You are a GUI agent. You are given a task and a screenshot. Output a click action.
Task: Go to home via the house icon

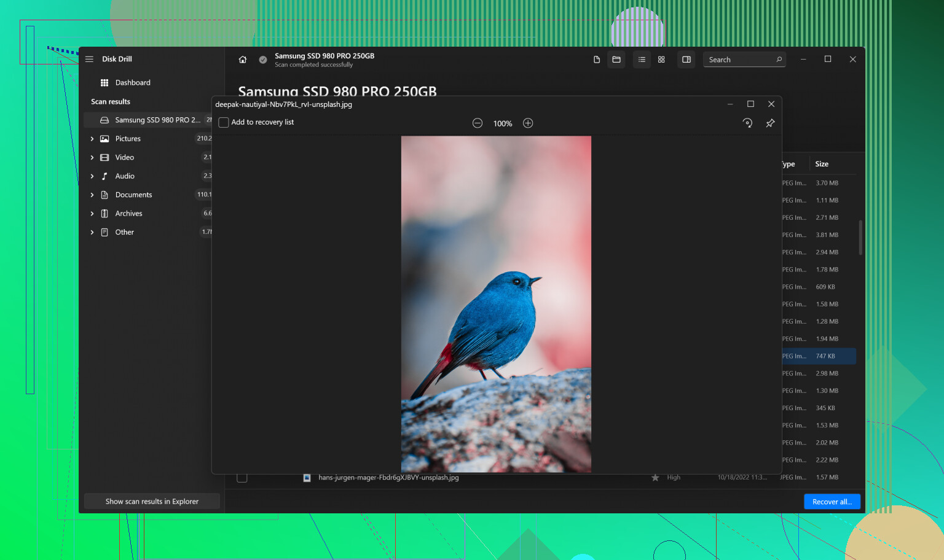[x=243, y=60]
